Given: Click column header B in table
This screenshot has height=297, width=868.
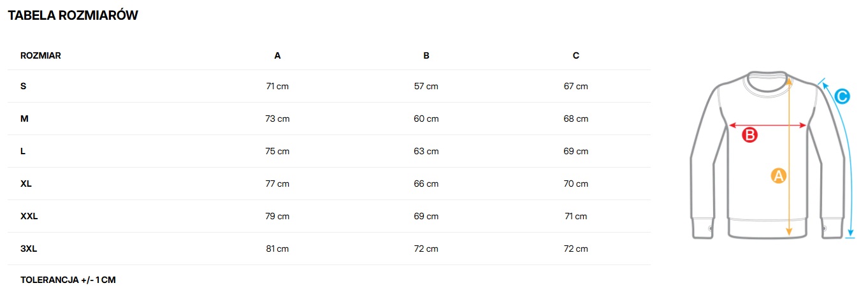Looking at the screenshot, I should pyautogui.click(x=426, y=55).
